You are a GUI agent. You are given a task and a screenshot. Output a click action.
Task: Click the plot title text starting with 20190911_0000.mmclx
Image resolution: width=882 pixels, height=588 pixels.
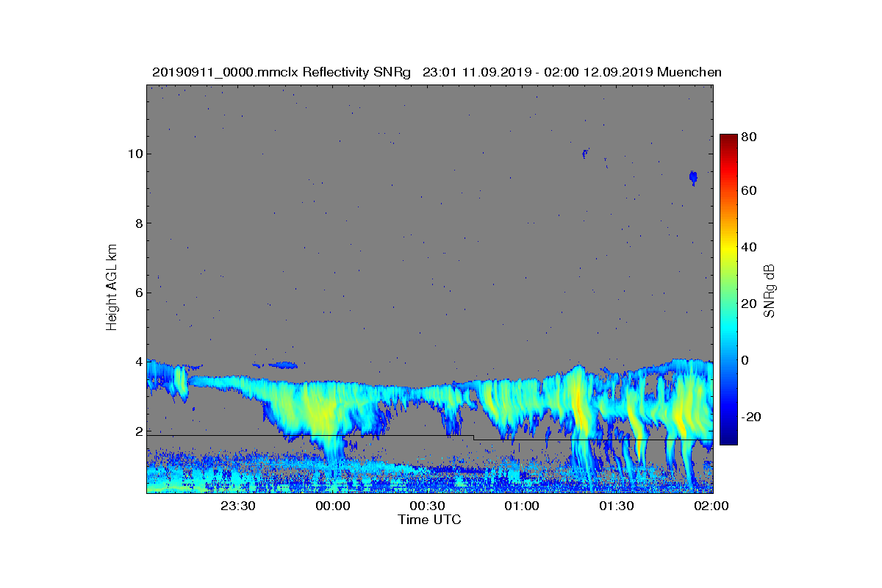pyautogui.click(x=437, y=72)
